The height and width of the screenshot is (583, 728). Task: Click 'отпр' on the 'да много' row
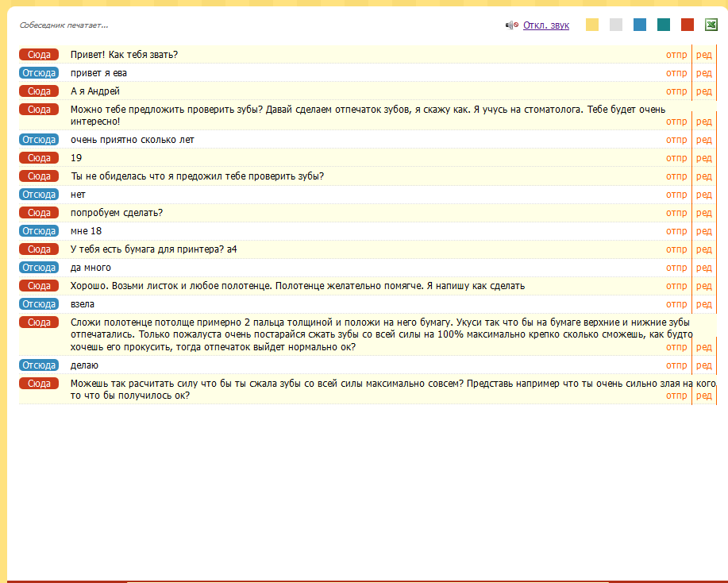click(x=676, y=268)
